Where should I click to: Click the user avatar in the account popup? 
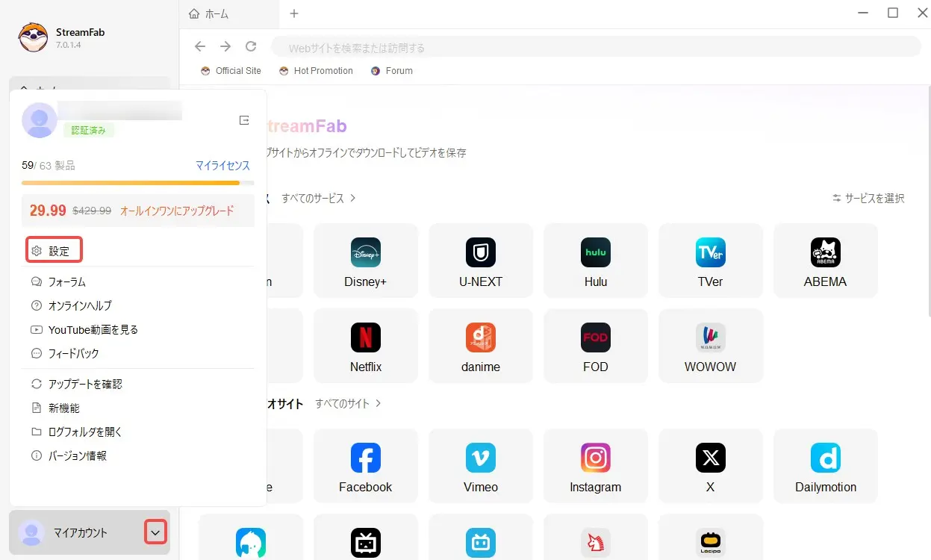(40, 120)
